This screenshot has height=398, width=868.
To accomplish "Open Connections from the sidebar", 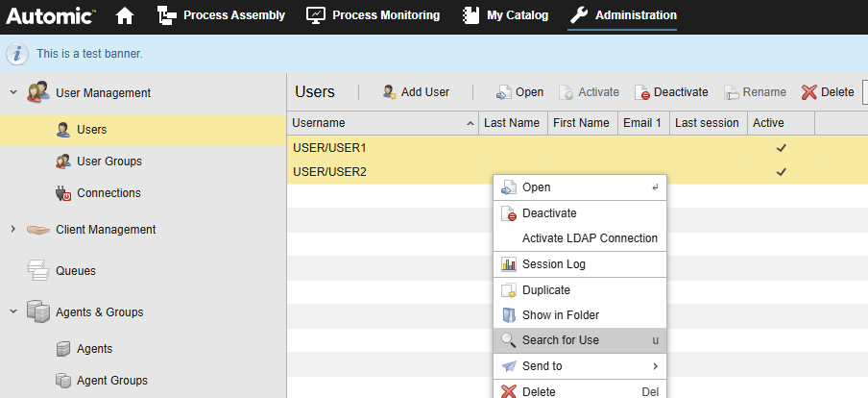I will [x=108, y=193].
